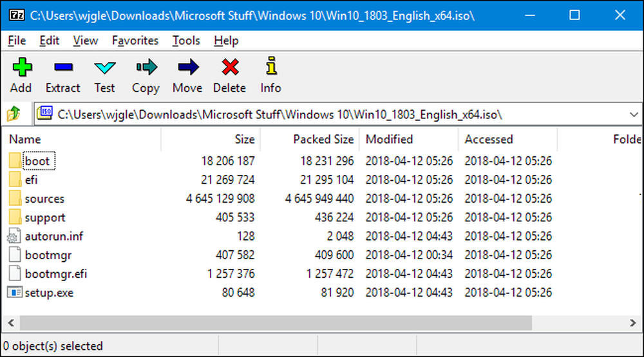
Task: Open the Tools menu
Action: click(186, 41)
